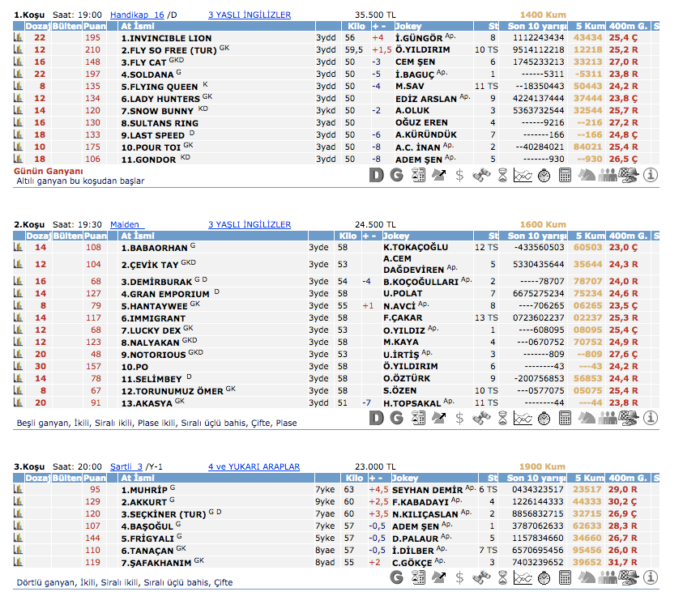
Task: Click the checkered flag icon in race 1
Action: point(630,174)
